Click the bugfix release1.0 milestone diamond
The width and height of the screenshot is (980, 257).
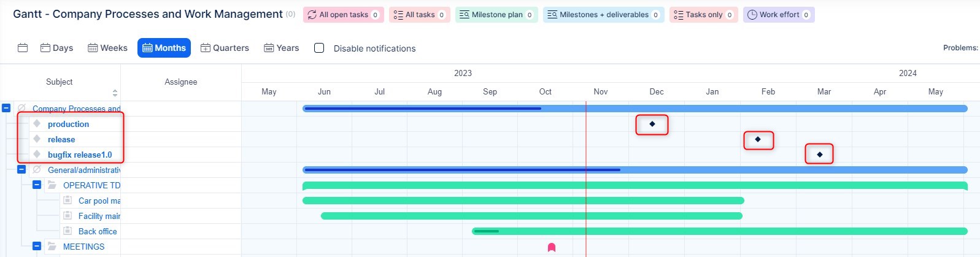[819, 155]
